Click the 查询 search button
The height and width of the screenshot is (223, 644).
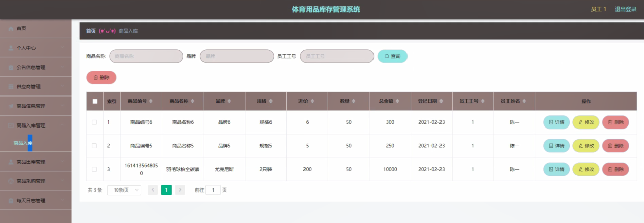pos(392,56)
